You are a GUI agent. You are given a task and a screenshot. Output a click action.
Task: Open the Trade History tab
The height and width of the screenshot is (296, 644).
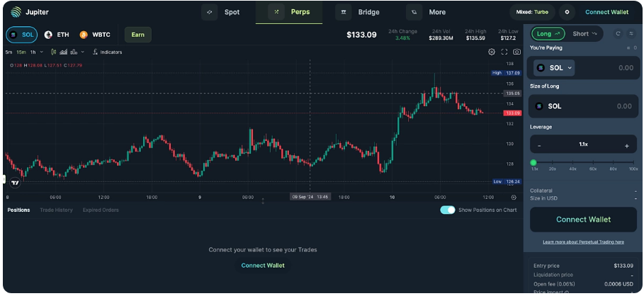[56, 210]
